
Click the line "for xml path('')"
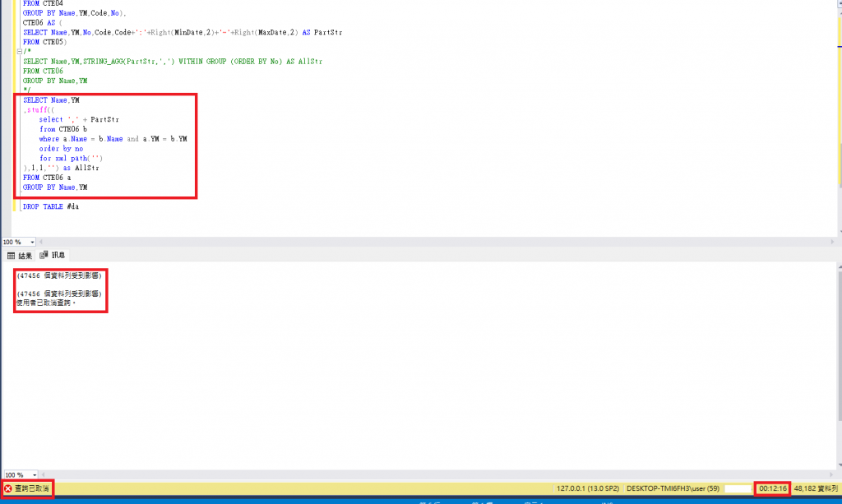point(71,158)
